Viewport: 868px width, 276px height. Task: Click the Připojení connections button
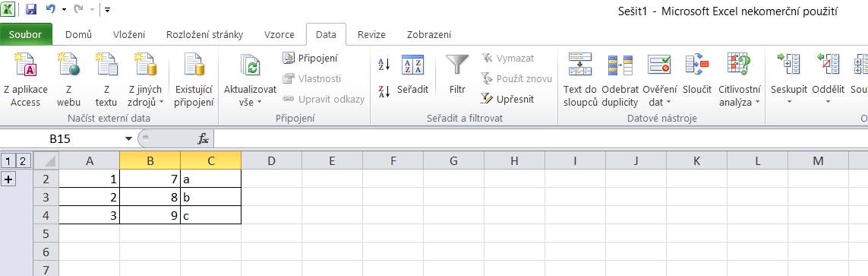point(310,58)
